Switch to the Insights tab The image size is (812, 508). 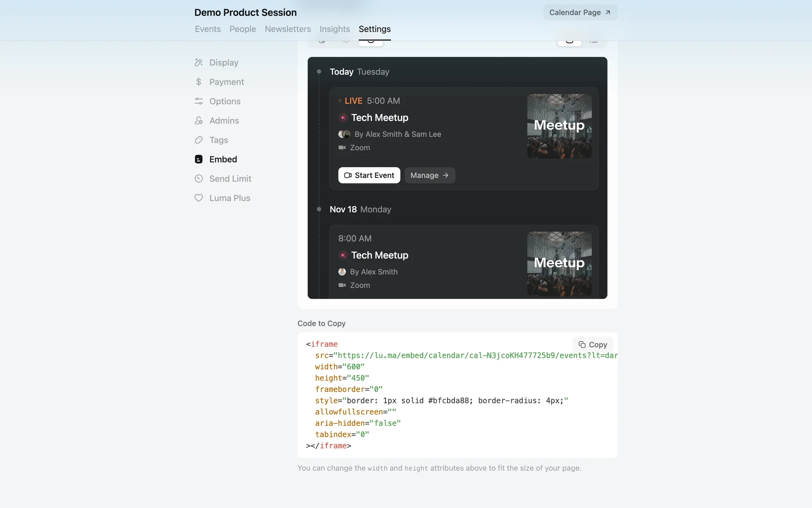coord(335,29)
